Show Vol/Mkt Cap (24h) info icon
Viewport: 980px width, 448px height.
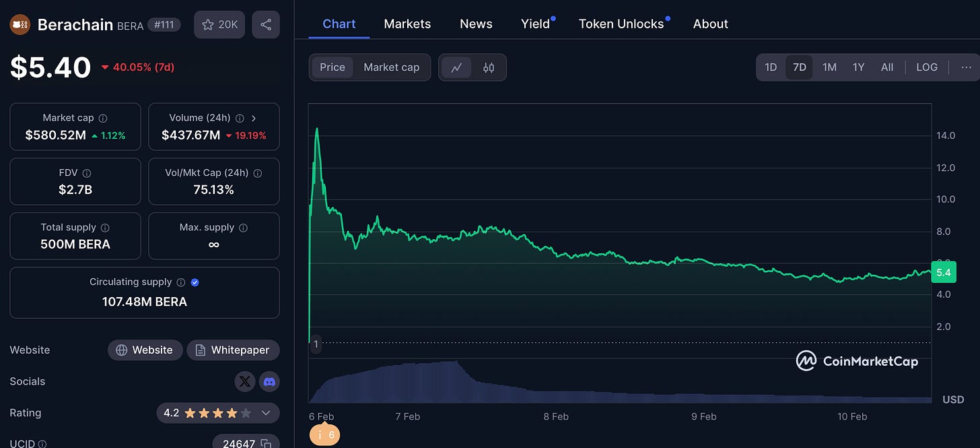tap(258, 173)
